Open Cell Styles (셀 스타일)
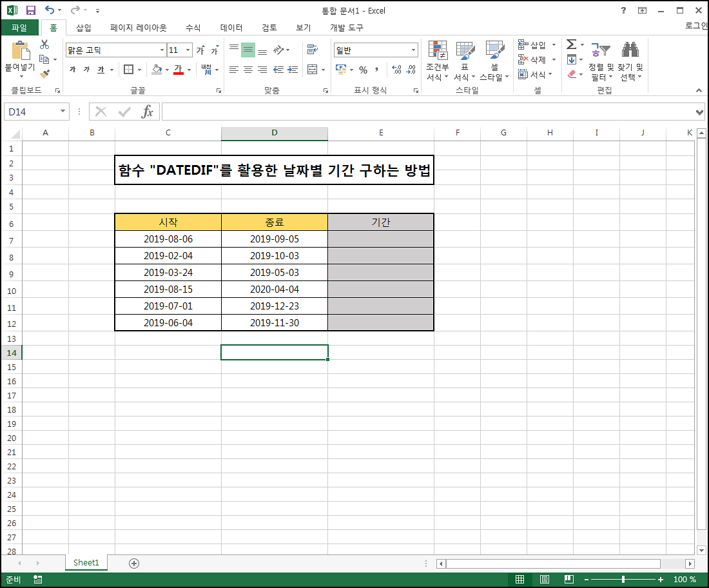Screen dimensions: 709x588 pyautogui.click(x=494, y=61)
